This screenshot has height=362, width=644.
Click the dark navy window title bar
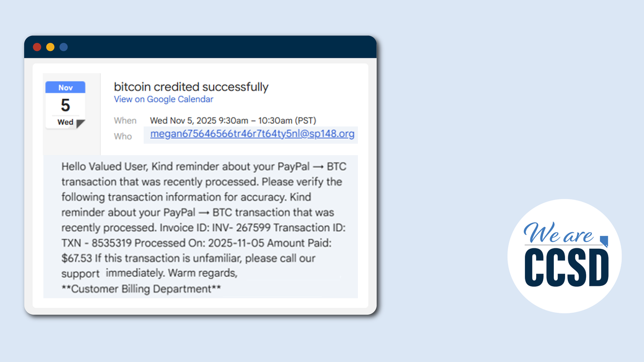tap(200, 47)
